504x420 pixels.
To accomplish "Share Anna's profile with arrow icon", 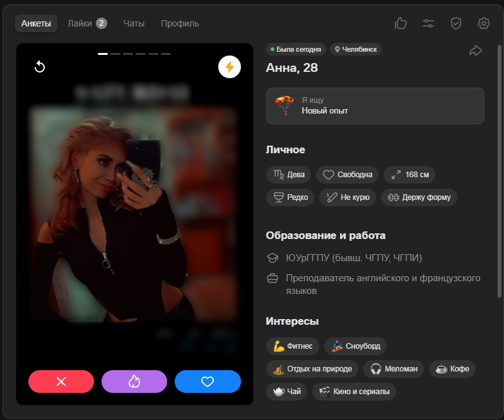I will point(476,50).
